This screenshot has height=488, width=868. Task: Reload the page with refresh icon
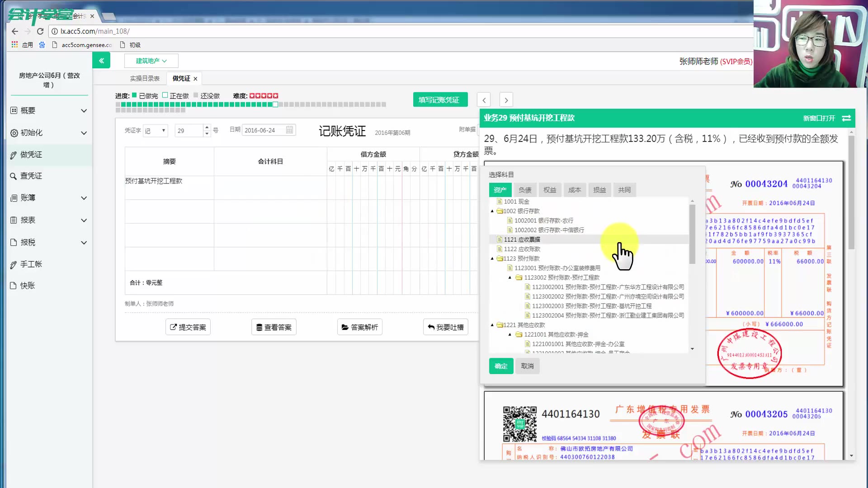40,31
